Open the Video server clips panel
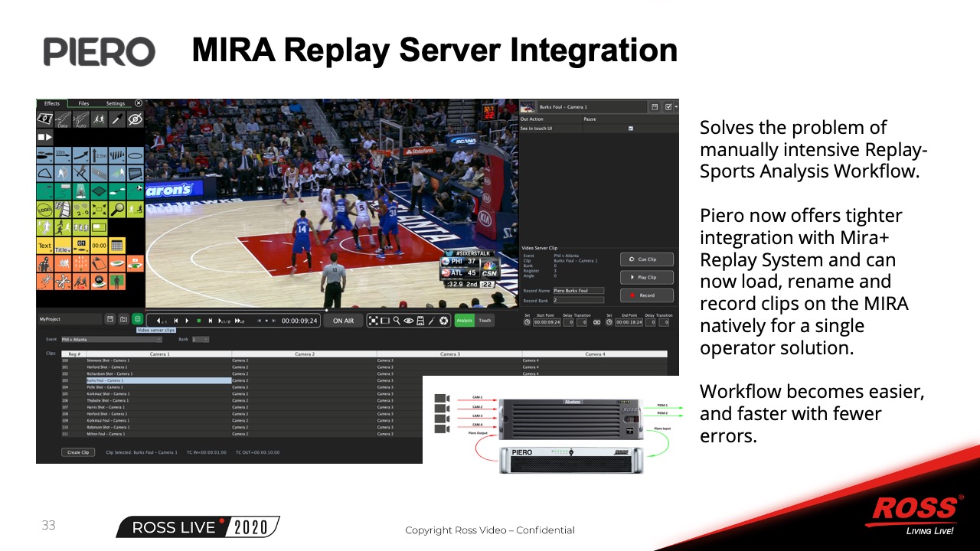The width and height of the screenshot is (980, 551). (137, 319)
